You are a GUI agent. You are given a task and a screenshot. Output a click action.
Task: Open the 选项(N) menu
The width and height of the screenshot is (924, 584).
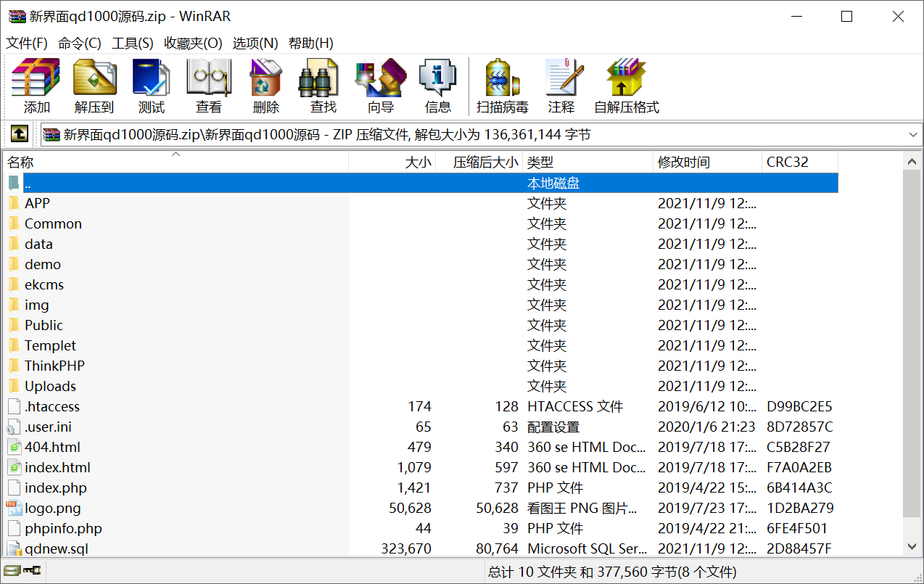coord(255,44)
